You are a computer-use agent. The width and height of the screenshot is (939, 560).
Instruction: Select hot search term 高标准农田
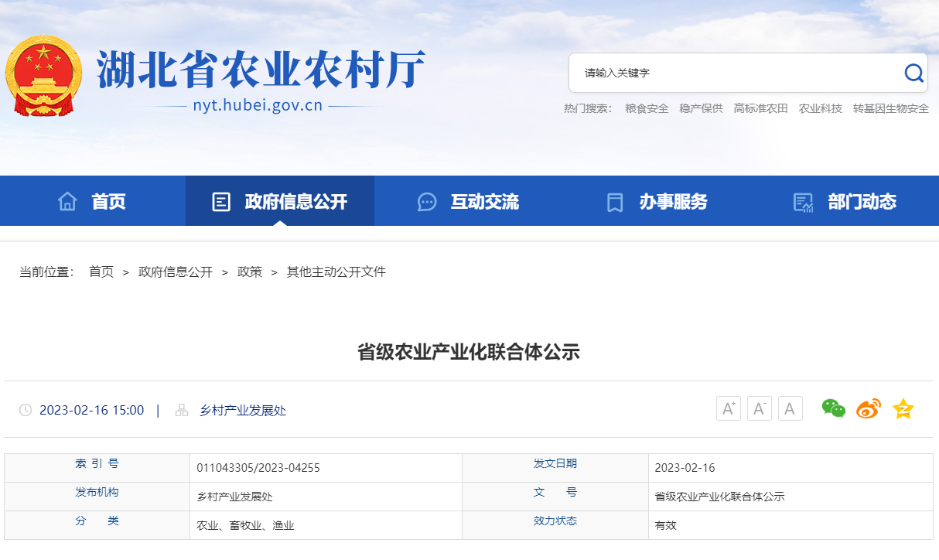tap(760, 108)
